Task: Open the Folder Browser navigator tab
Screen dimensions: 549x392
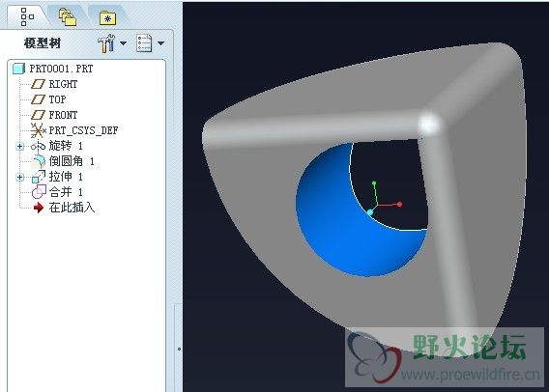Action: pyautogui.click(x=68, y=17)
